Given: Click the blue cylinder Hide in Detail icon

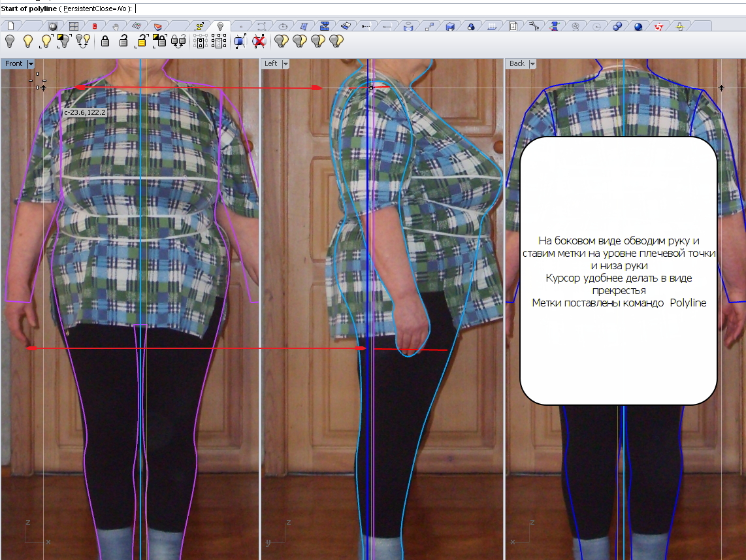Looking at the screenshot, I should click(x=240, y=41).
